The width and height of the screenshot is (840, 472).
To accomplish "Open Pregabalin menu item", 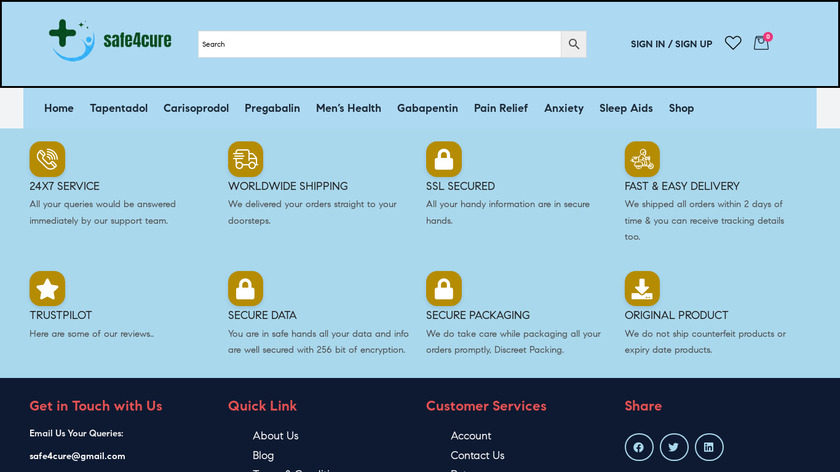I will [x=272, y=108].
